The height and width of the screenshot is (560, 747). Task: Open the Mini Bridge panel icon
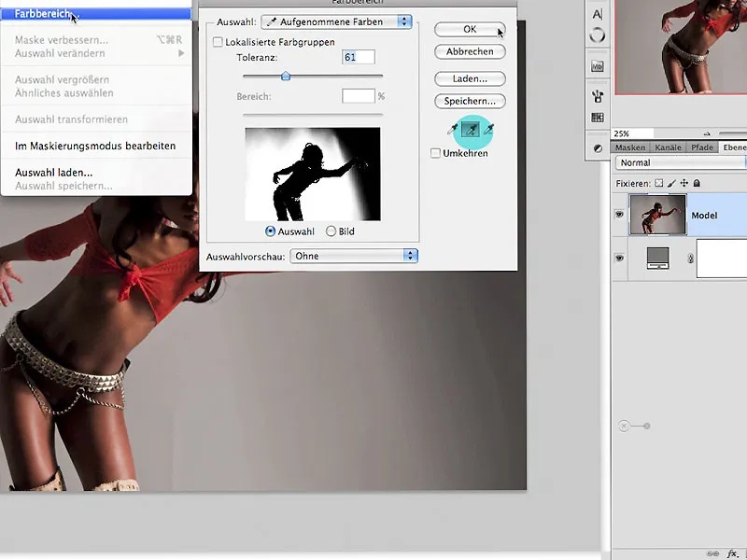(598, 65)
